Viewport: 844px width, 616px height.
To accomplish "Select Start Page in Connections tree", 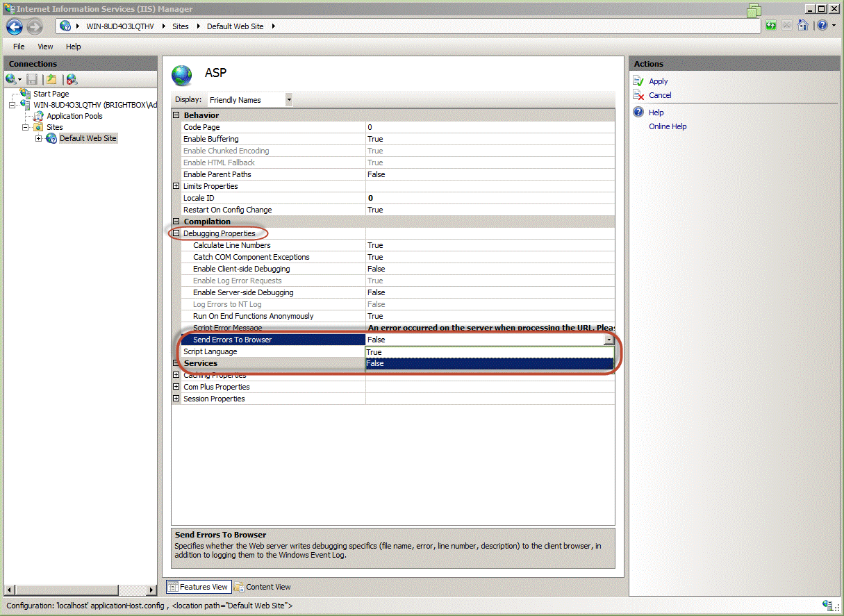I will (51, 94).
